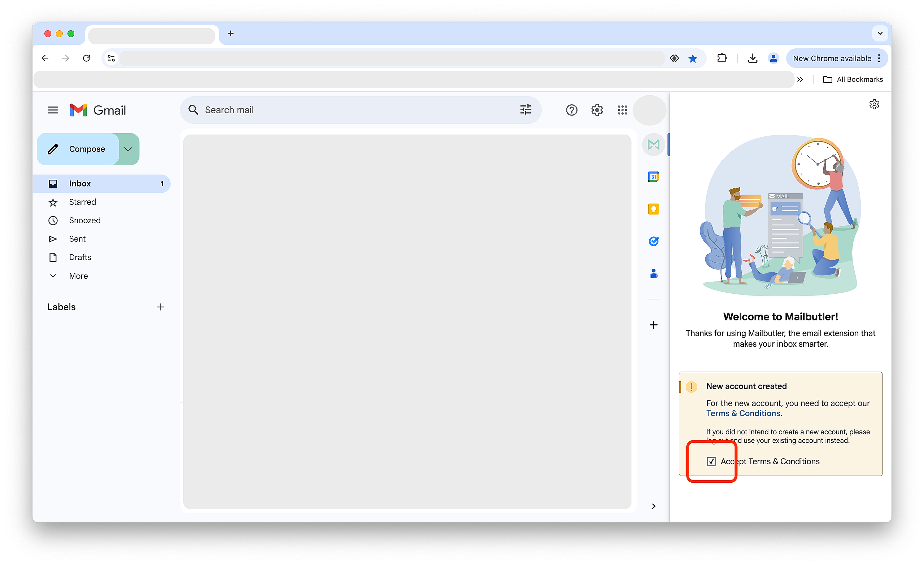The height and width of the screenshot is (565, 924).
Task: Open Gmail Settings gear icon
Action: point(597,110)
